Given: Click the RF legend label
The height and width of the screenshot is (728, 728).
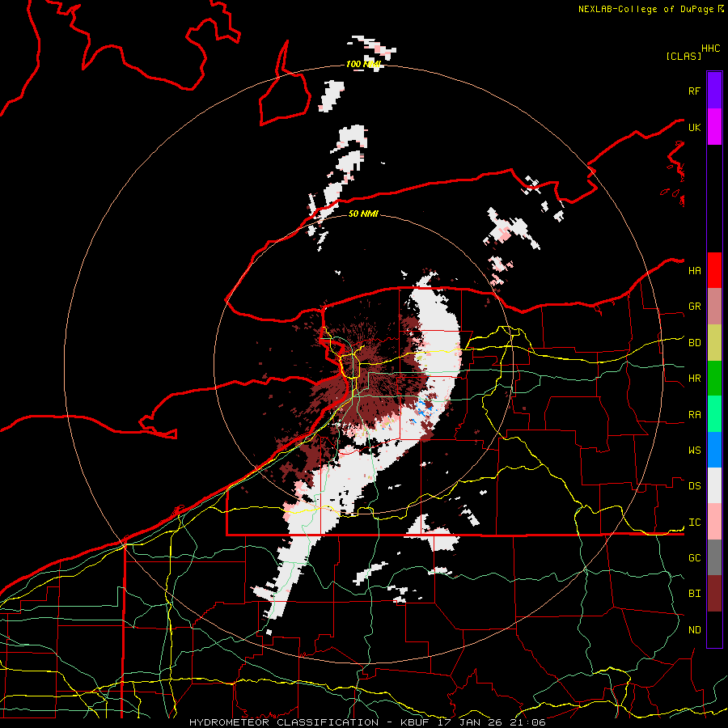Looking at the screenshot, I should click(695, 91).
